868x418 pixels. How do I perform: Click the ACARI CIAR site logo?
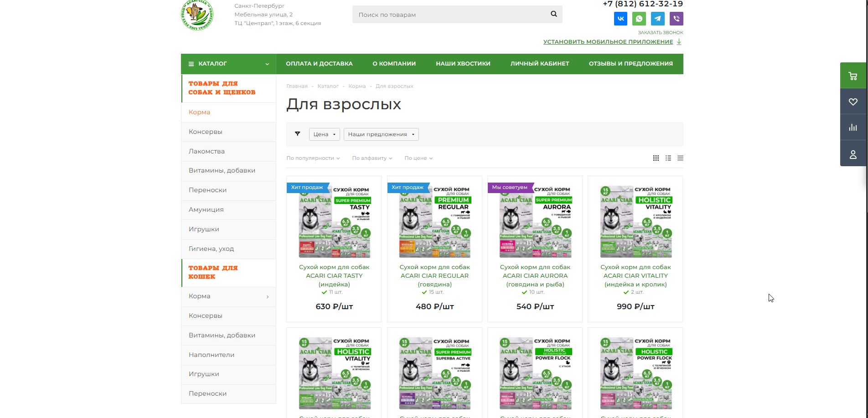pyautogui.click(x=197, y=15)
